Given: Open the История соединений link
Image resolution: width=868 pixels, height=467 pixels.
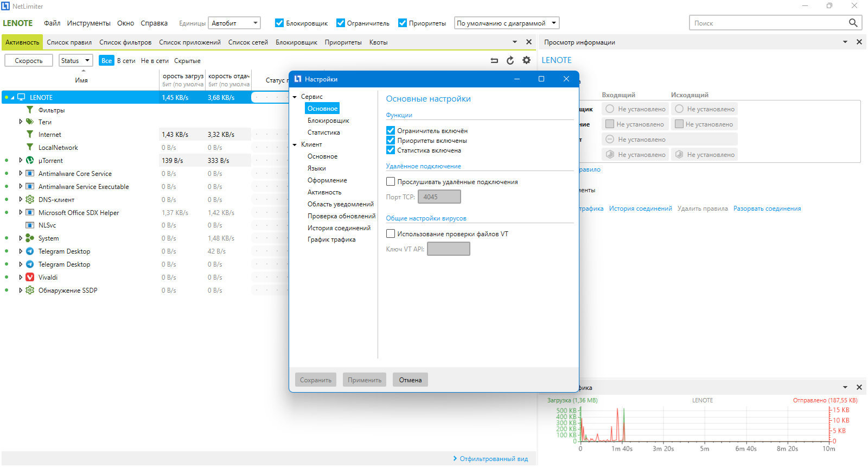Looking at the screenshot, I should click(x=640, y=209).
